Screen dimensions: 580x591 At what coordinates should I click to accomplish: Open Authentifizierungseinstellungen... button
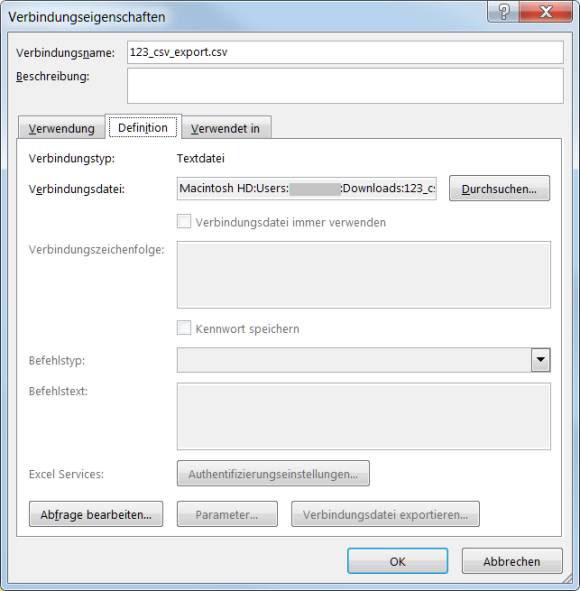pos(273,473)
